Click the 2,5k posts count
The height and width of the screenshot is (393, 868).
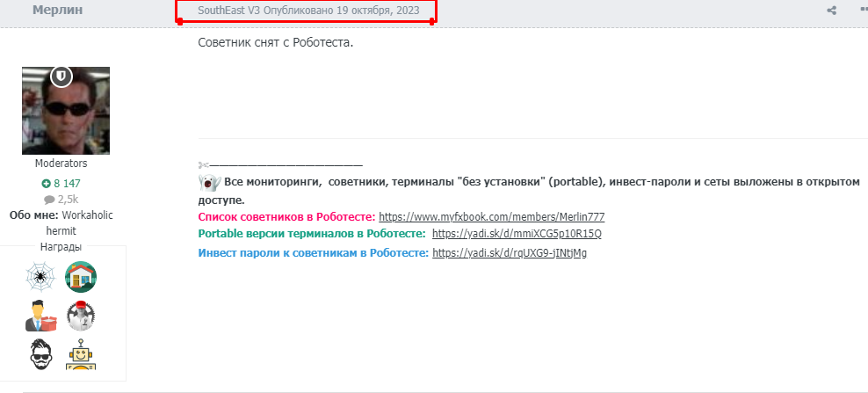click(69, 200)
